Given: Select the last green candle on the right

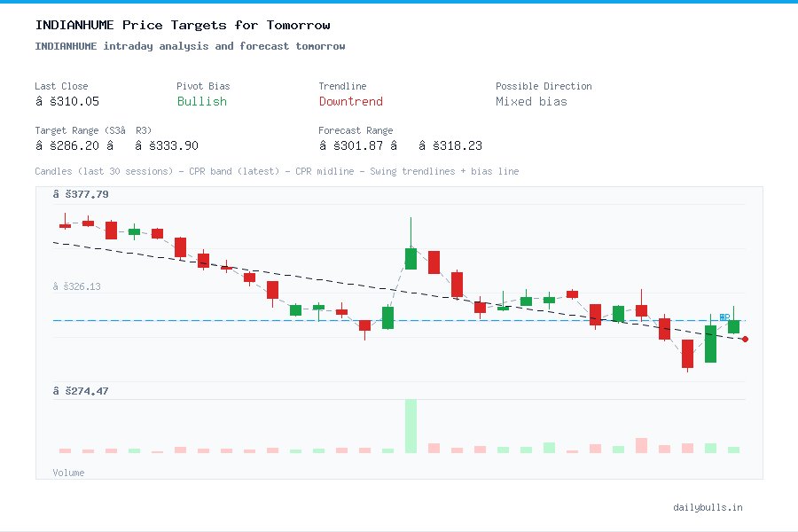Looking at the screenshot, I should point(732,327).
